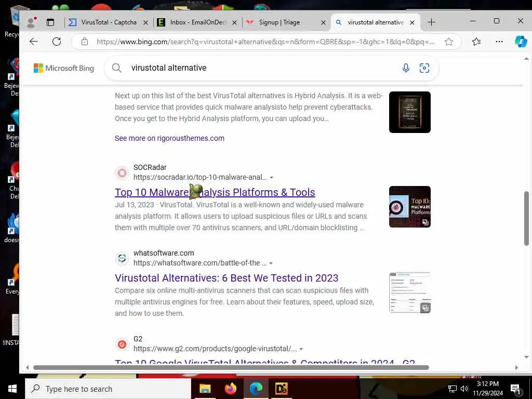Click the search magnifier in Bing box

coord(116,68)
